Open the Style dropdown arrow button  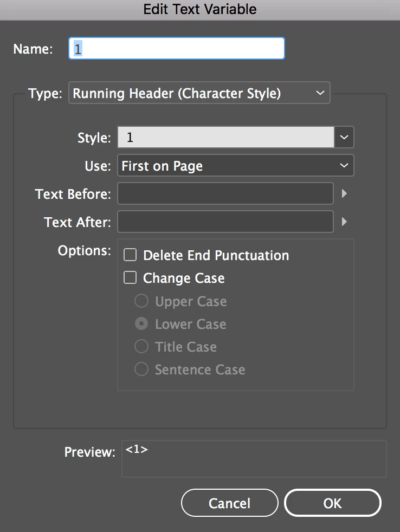coord(344,138)
